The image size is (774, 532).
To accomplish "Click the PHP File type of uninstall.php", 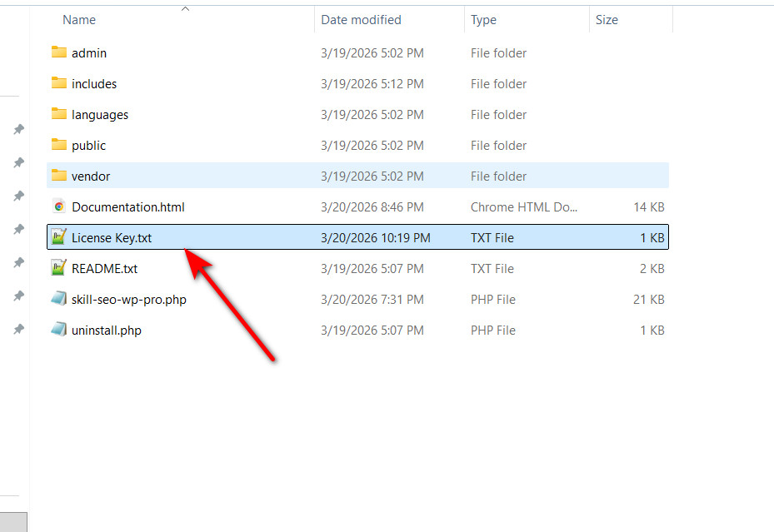I will click(492, 330).
